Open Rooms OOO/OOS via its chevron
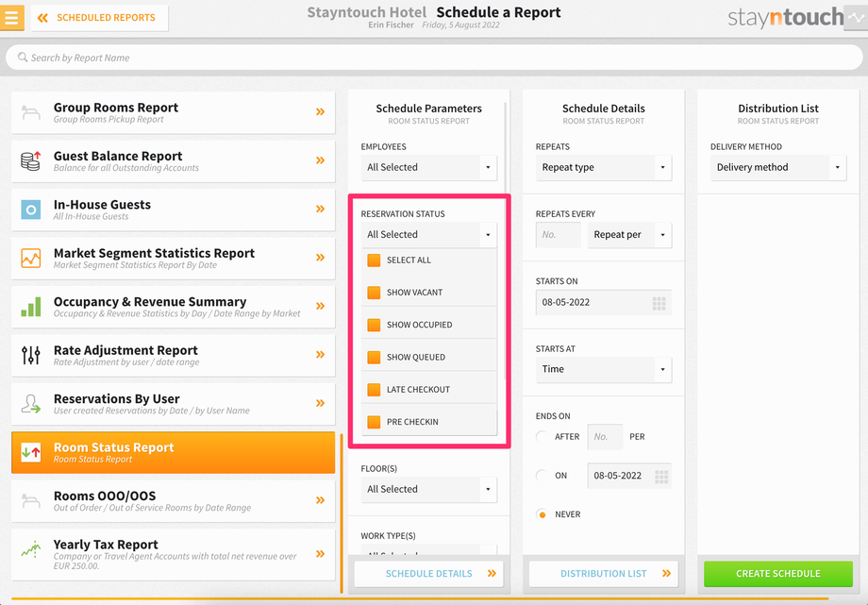Image resolution: width=868 pixels, height=605 pixels. click(320, 500)
